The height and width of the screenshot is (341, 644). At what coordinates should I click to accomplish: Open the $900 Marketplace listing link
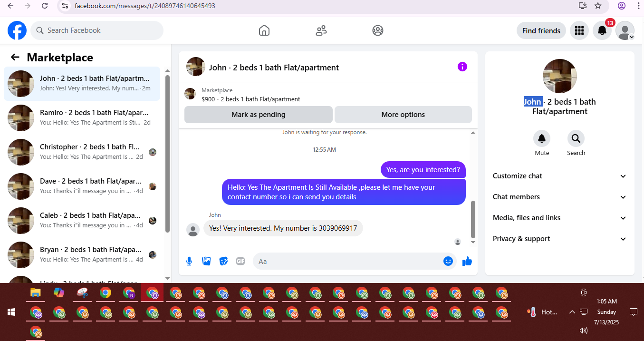tap(250, 99)
